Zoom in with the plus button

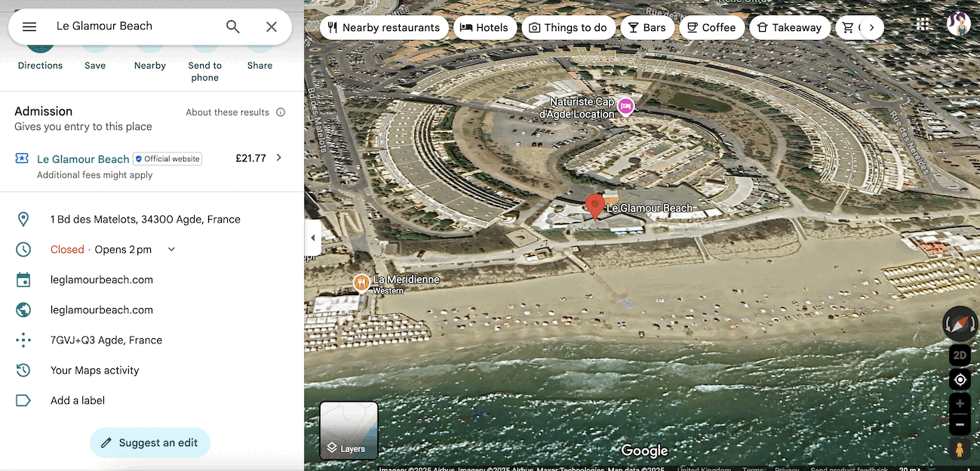[x=960, y=404]
